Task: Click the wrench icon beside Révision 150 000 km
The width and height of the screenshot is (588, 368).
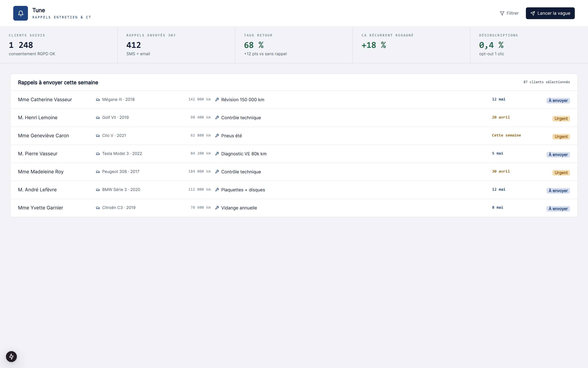Action: (217, 100)
